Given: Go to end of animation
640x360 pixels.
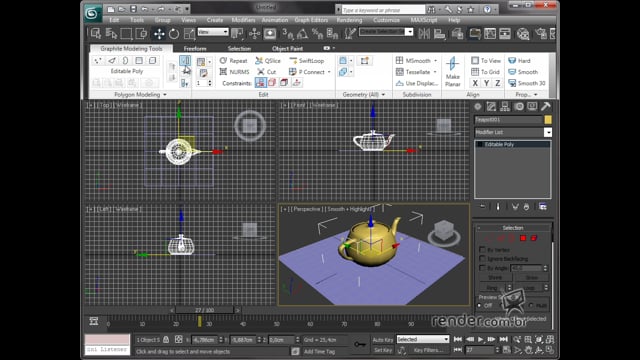Looking at the screenshot, I should (x=504, y=339).
